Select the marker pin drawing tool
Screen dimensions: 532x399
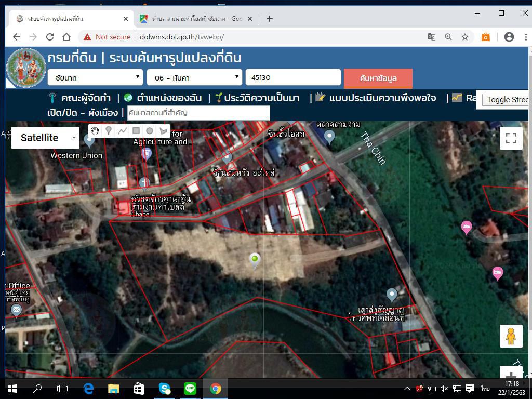[109, 131]
